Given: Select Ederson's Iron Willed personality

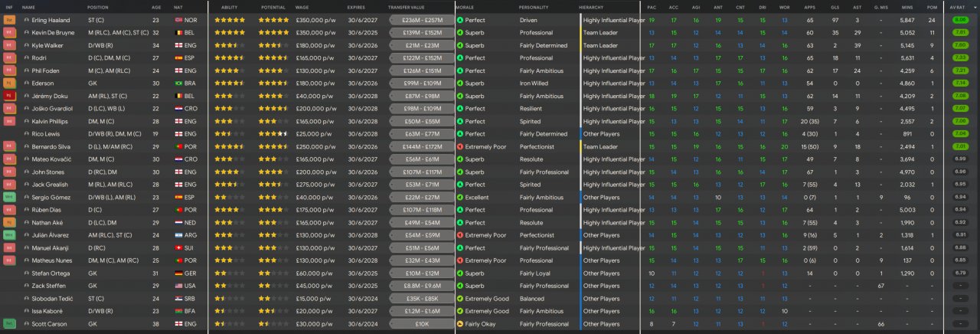Looking at the screenshot, I should 534,83.
